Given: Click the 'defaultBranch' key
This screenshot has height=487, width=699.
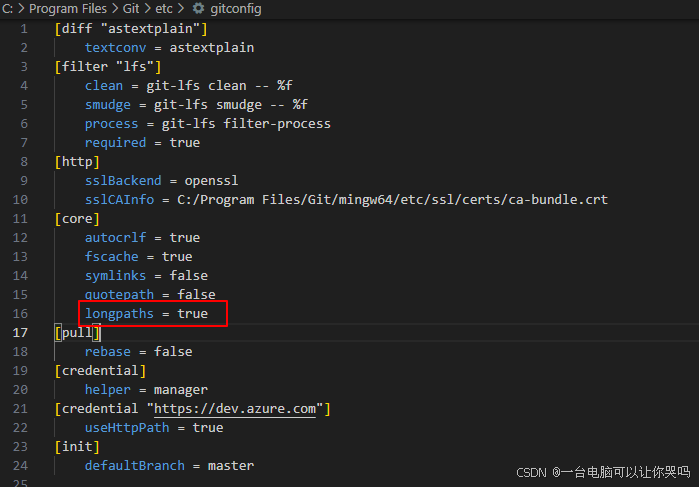Looking at the screenshot, I should [135, 466].
